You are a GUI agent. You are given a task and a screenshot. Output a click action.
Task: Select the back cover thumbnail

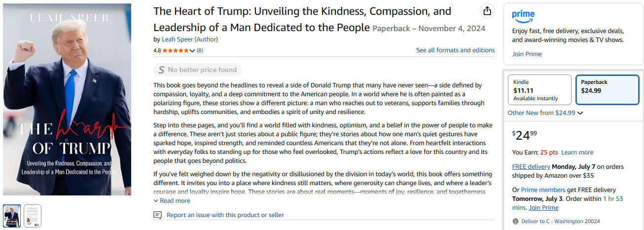tap(33, 216)
